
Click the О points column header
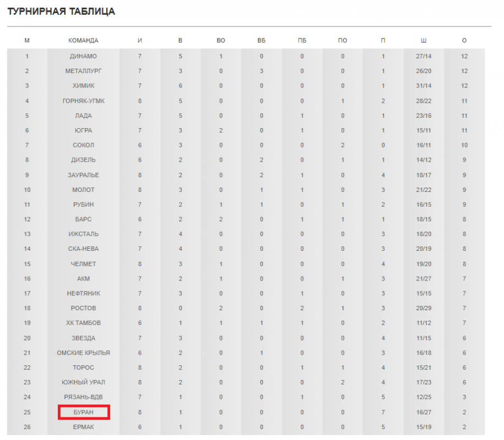(x=464, y=41)
